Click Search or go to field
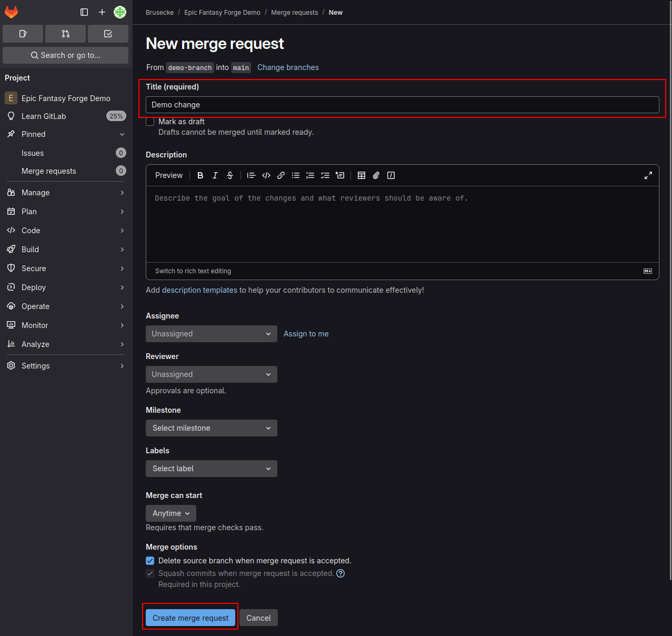 (x=65, y=55)
